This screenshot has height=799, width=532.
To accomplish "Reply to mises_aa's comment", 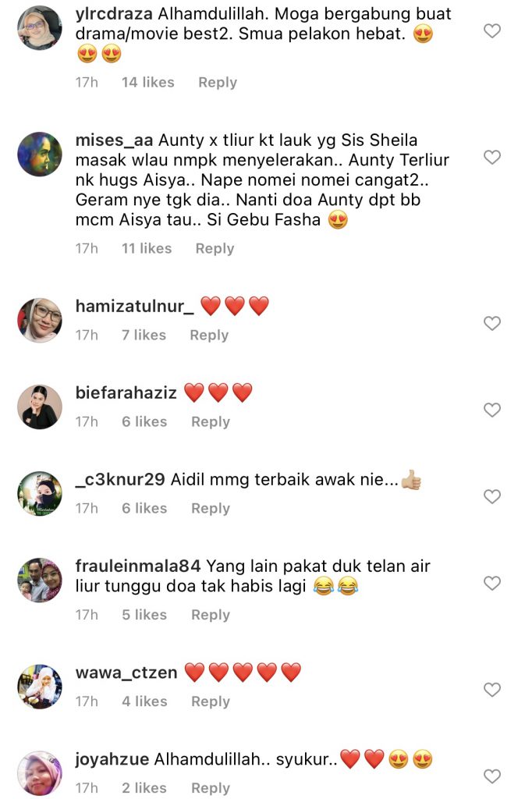I will coord(215,249).
